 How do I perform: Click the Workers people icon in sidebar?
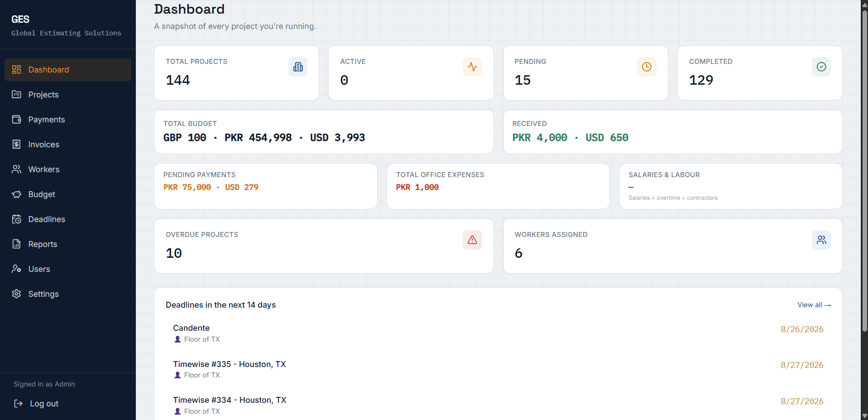pos(17,169)
